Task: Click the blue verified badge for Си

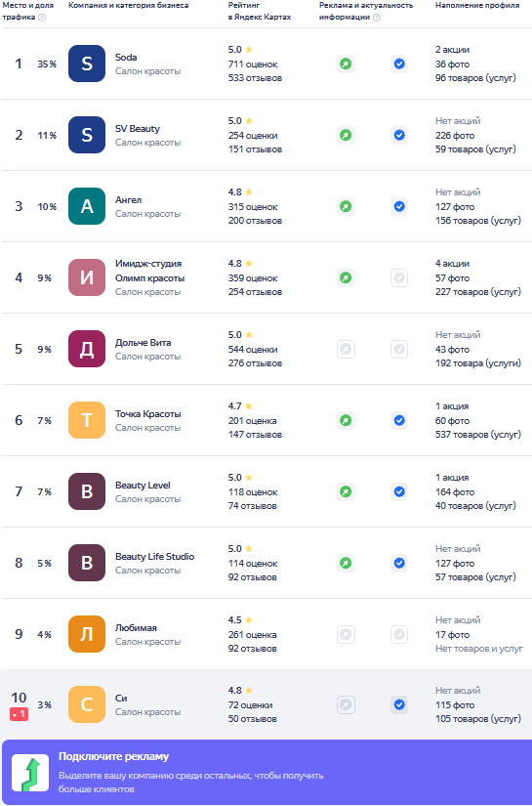Action: [399, 704]
